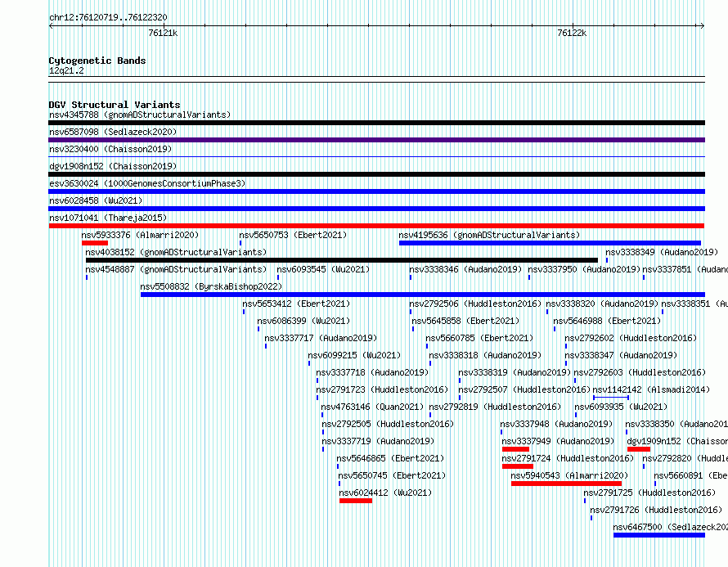Screen dimensions: 728x567
Task: Click the nsv6028458 (Wu2021) label
Action: pos(96,200)
